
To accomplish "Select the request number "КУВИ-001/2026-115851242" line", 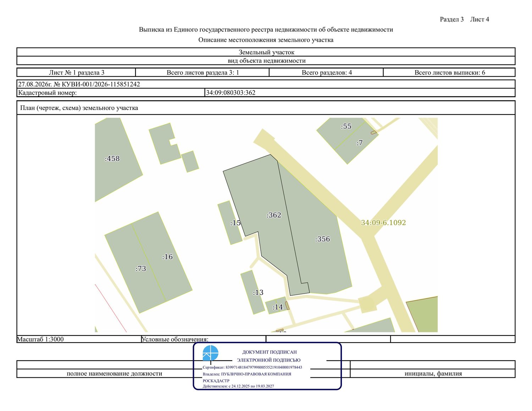I will 79,84.
